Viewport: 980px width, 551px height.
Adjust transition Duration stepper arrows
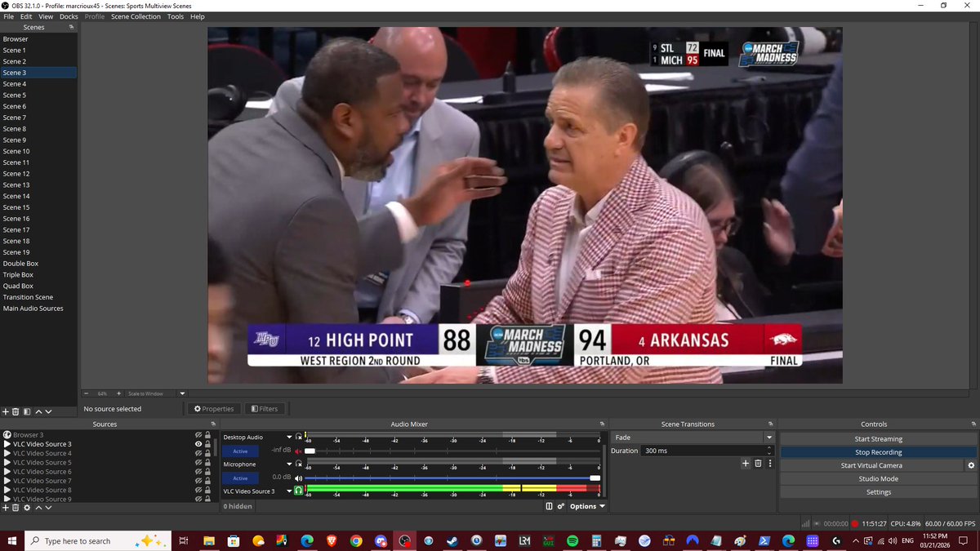pos(768,451)
